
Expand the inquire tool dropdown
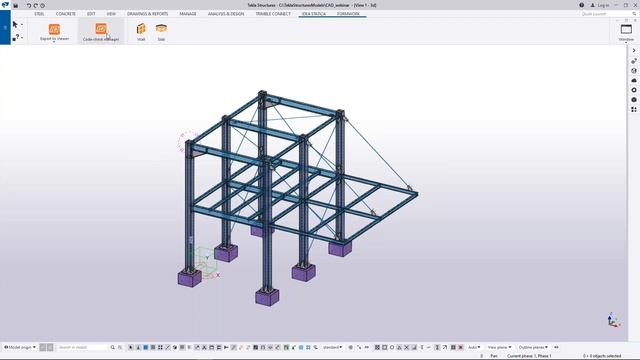(x=22, y=38)
